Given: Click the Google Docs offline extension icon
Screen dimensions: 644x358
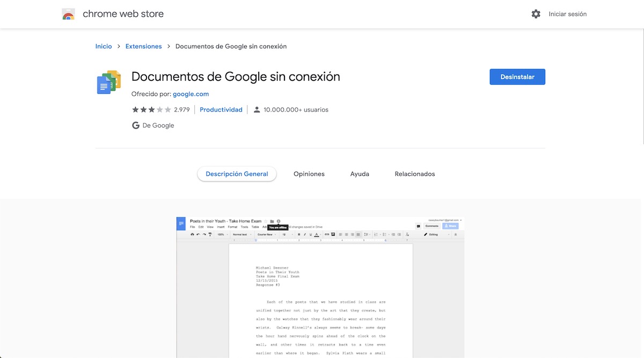Looking at the screenshot, I should click(x=108, y=82).
